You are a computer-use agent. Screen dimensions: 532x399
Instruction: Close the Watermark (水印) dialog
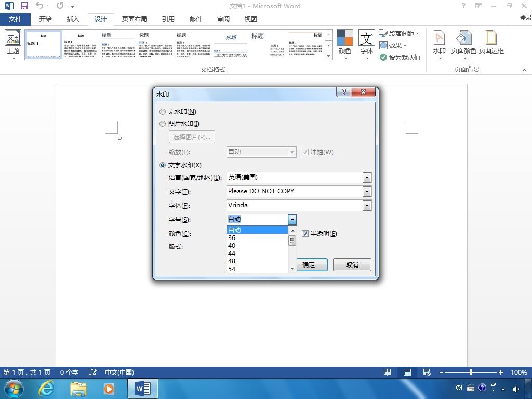(x=363, y=92)
